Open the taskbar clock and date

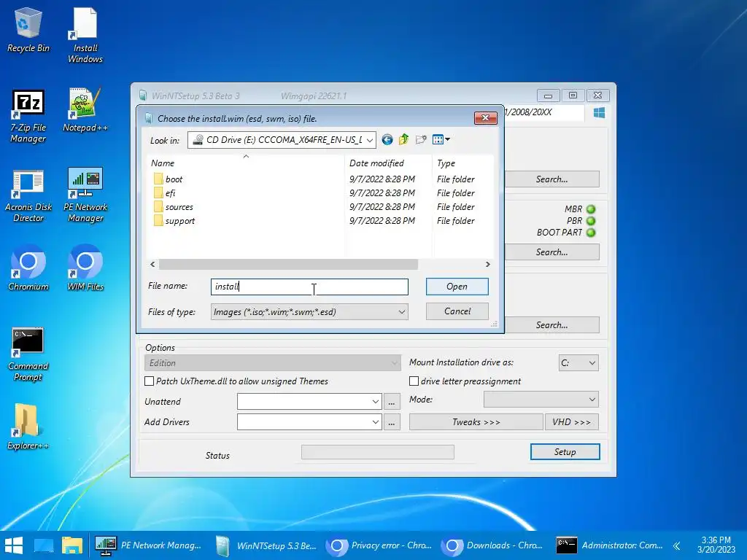point(716,545)
